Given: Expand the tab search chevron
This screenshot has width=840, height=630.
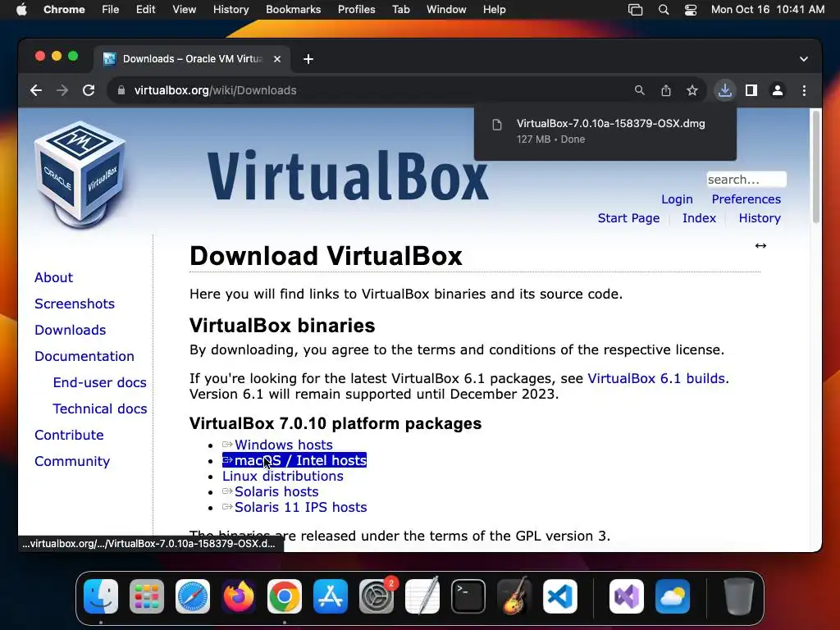Looking at the screenshot, I should 804,59.
